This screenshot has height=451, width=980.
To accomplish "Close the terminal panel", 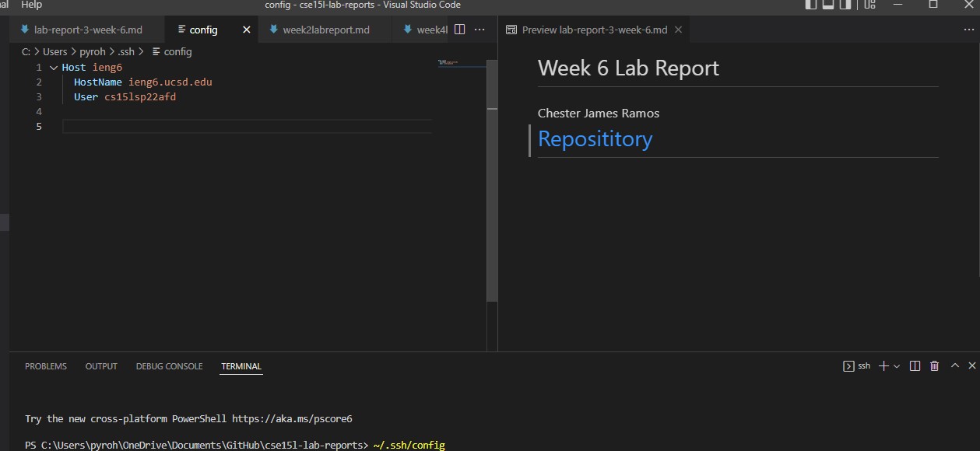I will click(x=971, y=365).
